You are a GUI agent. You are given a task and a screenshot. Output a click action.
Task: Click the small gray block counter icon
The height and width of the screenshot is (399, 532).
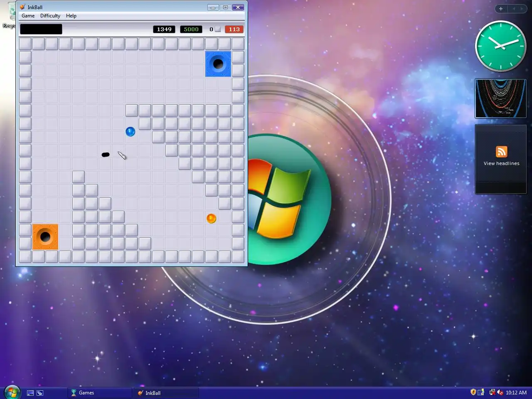(x=218, y=29)
